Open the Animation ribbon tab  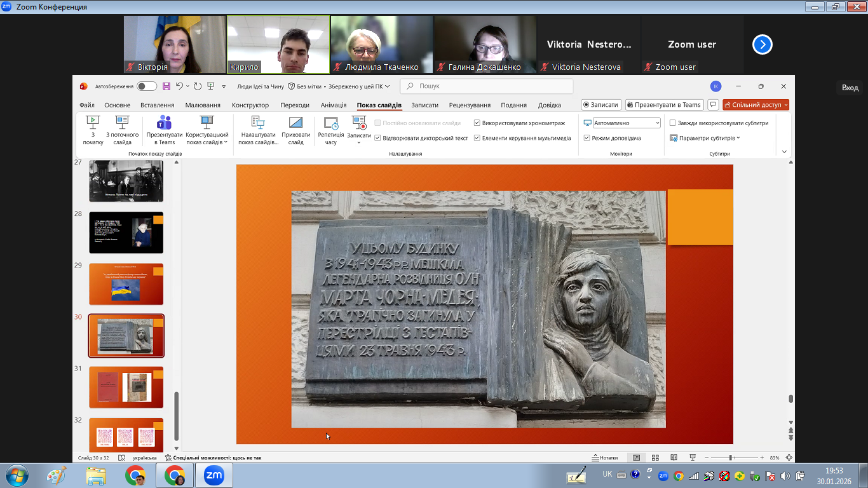pyautogui.click(x=334, y=105)
